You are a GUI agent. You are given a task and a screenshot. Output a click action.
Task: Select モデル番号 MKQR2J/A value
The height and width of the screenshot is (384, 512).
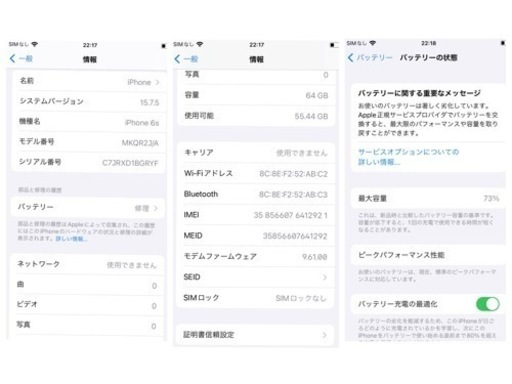[x=140, y=143]
